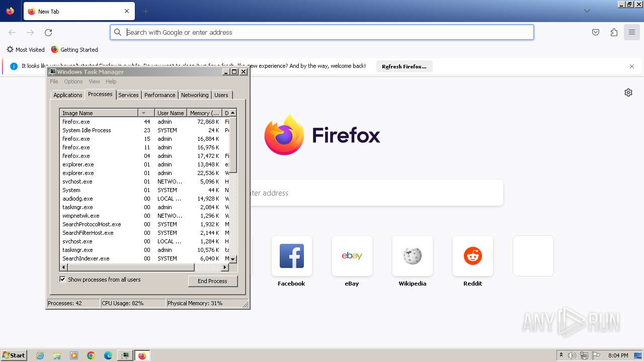Select firefox.exe using 72,868 K memory
The height and width of the screenshot is (362, 644).
click(144, 122)
